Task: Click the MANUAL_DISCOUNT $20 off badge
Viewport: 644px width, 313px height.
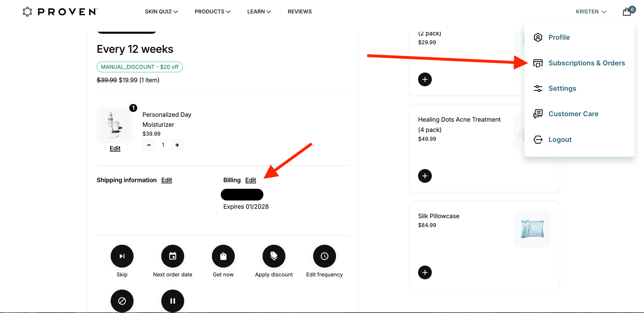Action: coord(140,67)
